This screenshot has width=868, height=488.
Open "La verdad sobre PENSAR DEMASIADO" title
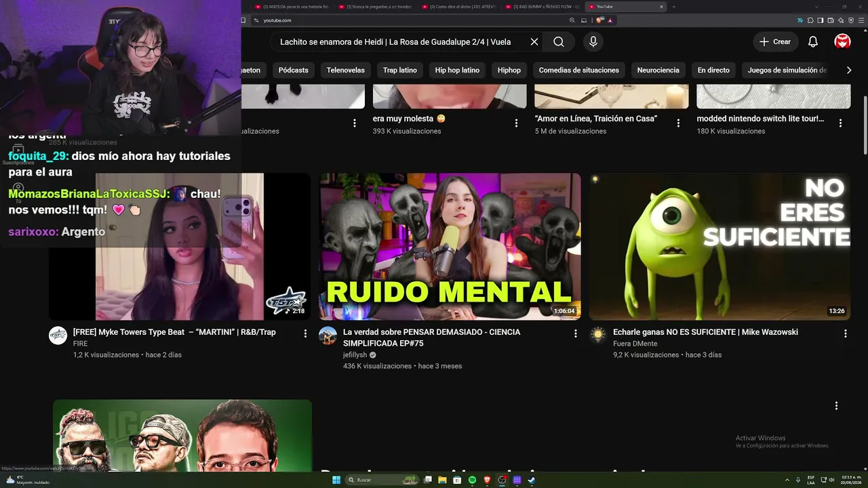431,338
